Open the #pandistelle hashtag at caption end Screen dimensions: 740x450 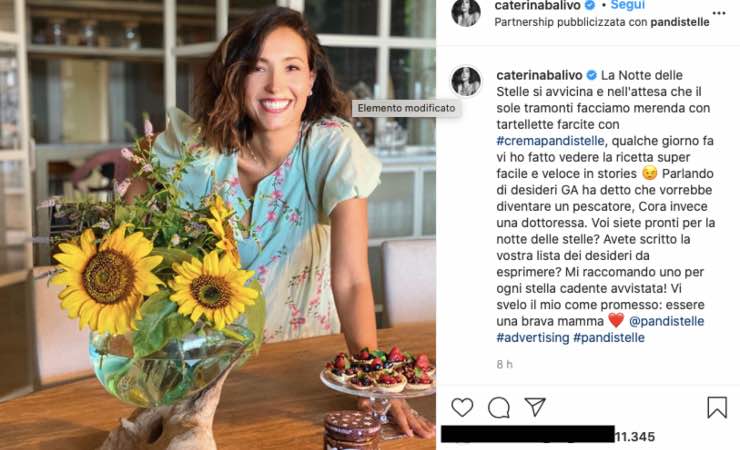609,338
